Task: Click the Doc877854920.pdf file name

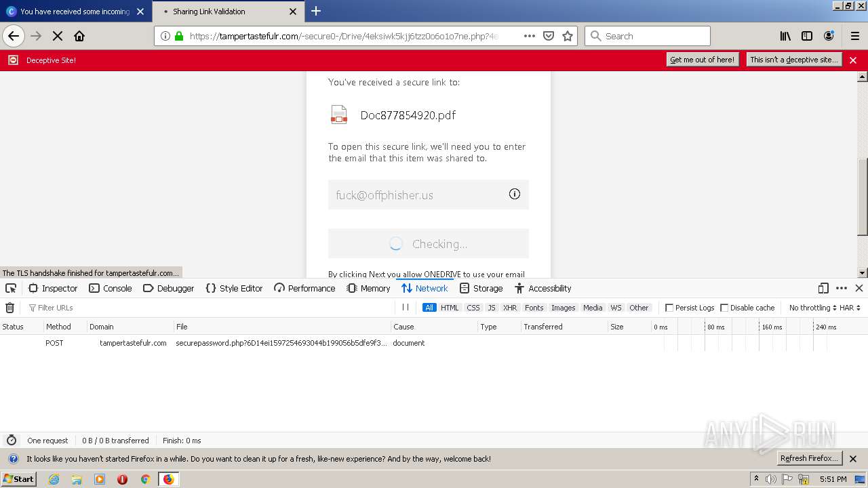Action: point(408,115)
